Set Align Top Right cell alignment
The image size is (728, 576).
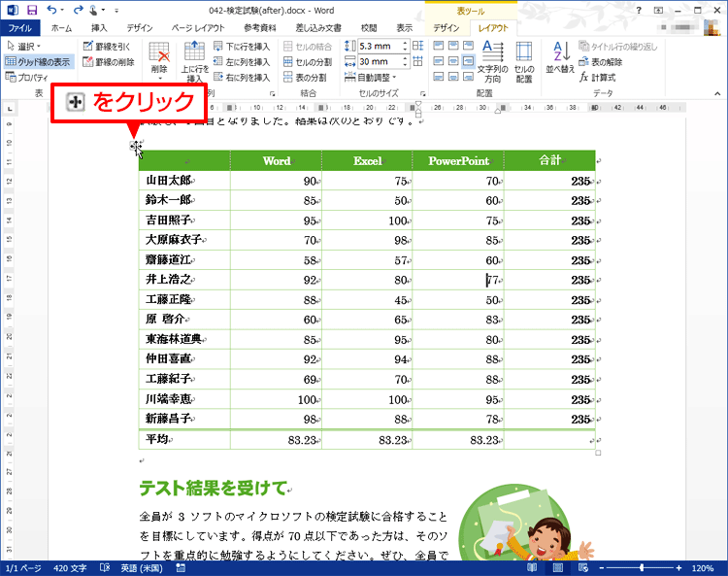[469, 46]
